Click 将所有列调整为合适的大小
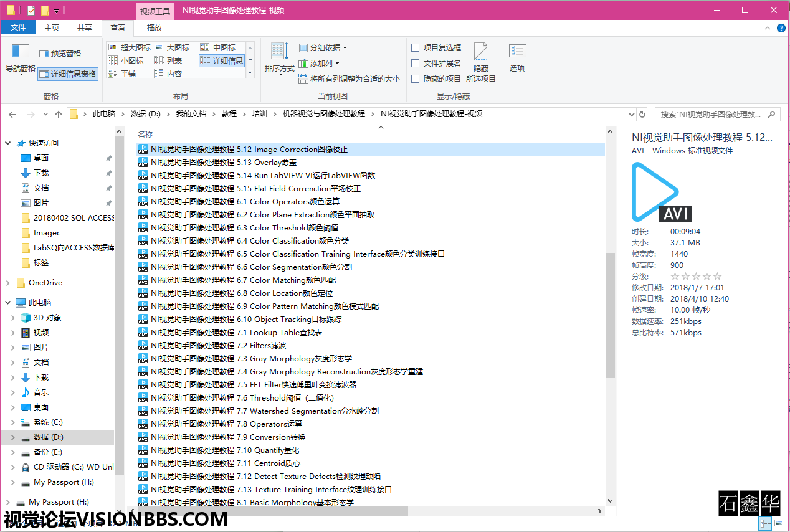 point(348,79)
